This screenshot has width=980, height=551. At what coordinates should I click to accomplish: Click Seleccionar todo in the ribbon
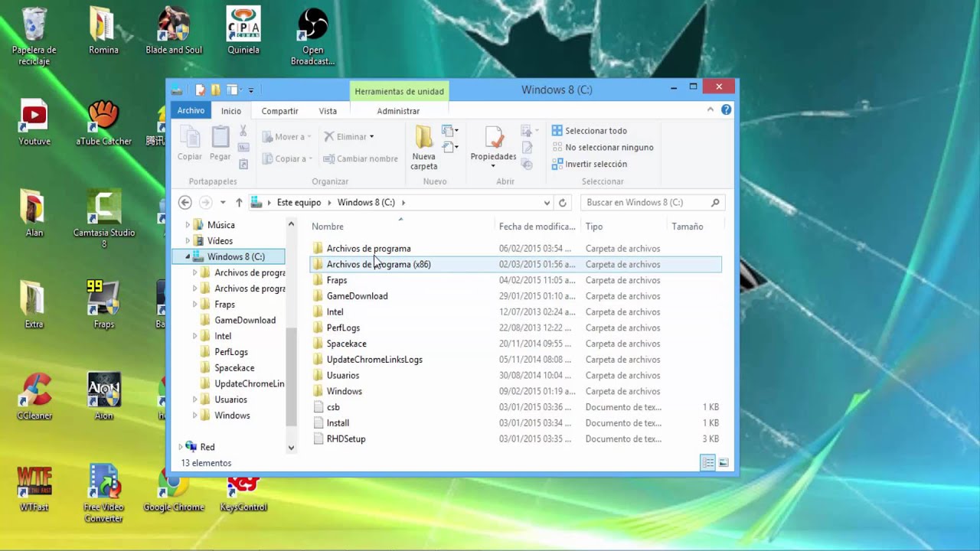click(590, 131)
